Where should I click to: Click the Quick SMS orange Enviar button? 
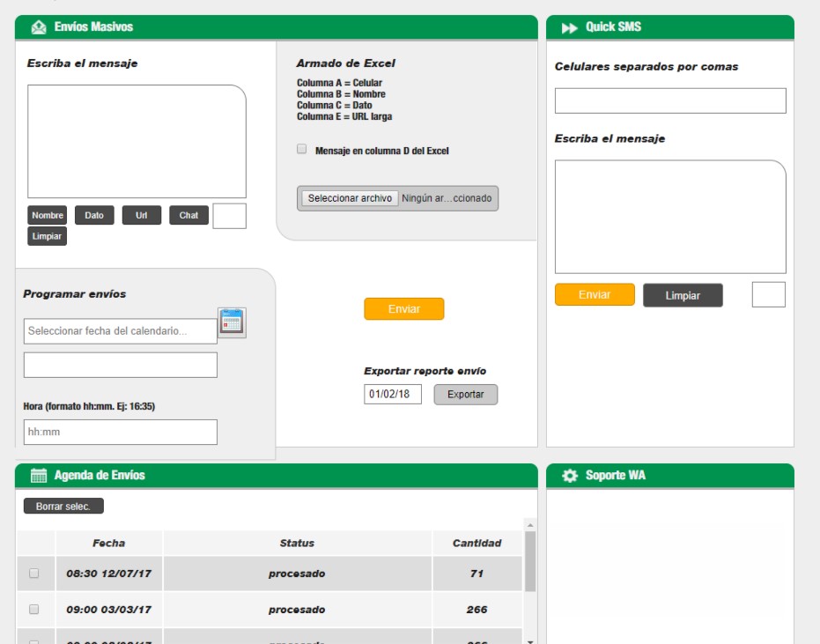(x=595, y=295)
